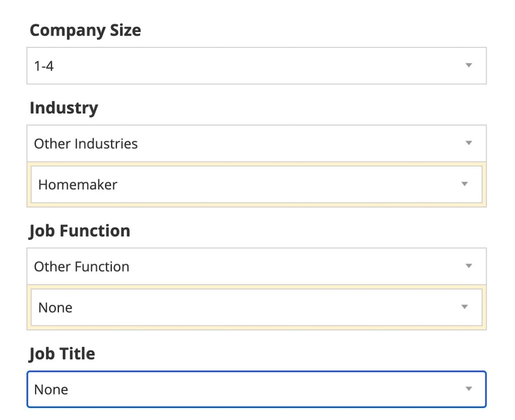Click the Other Industries dropdown arrow icon
Screen dimensions: 515x420
[469, 143]
